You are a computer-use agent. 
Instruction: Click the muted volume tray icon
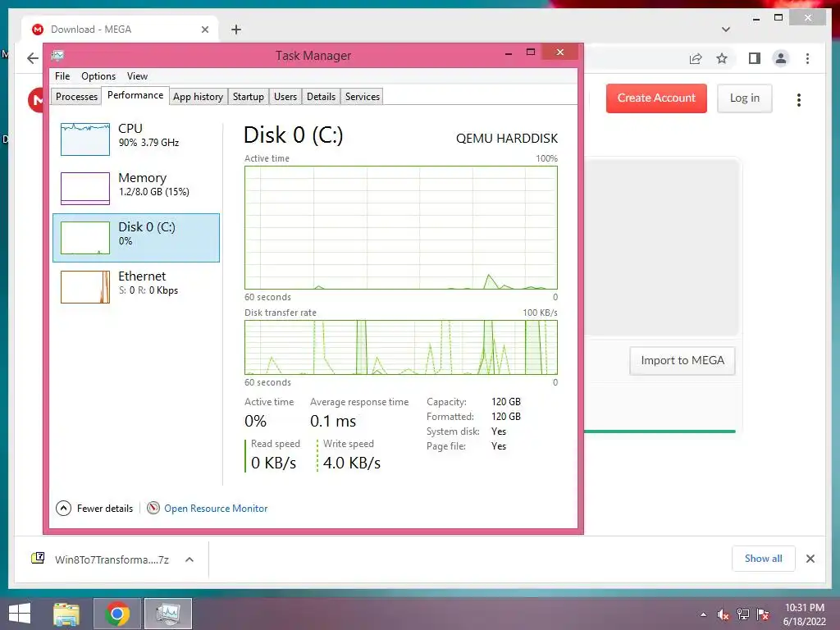tap(724, 614)
